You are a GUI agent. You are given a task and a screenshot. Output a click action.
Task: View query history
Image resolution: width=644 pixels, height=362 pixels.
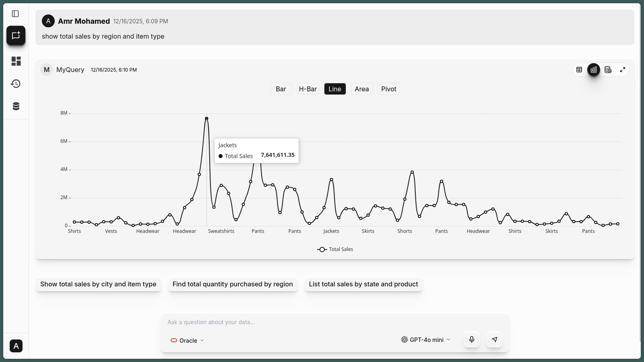point(16,84)
